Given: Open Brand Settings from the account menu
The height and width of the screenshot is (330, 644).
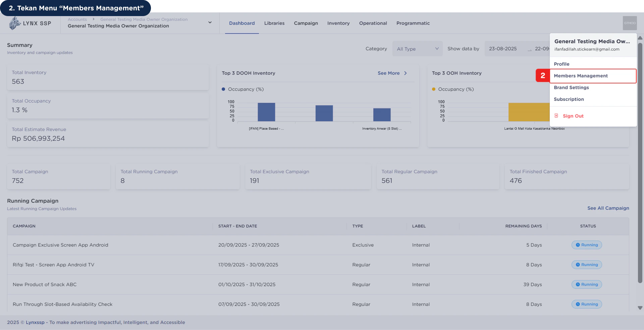Looking at the screenshot, I should (572, 87).
